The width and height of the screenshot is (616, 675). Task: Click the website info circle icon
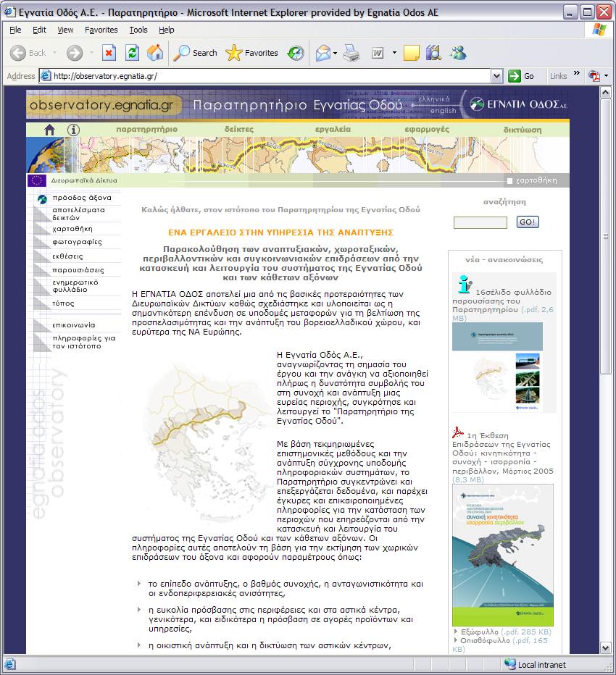(x=74, y=130)
